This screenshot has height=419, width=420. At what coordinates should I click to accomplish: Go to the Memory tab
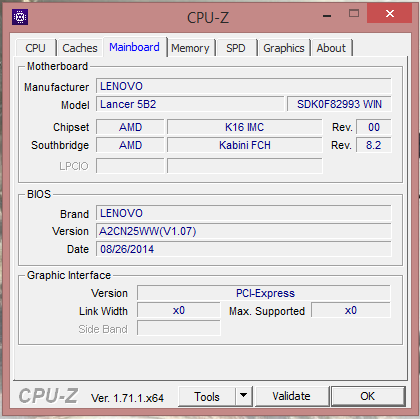click(x=190, y=48)
